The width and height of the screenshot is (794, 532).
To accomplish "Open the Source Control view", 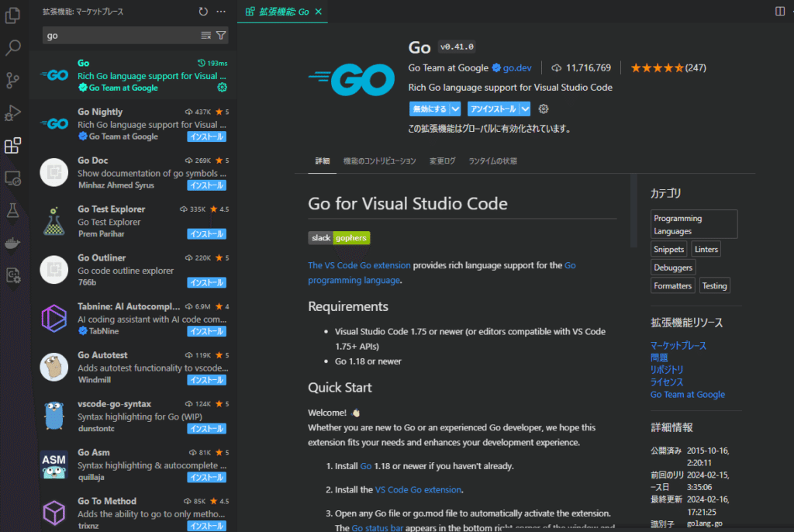I will [x=12, y=80].
